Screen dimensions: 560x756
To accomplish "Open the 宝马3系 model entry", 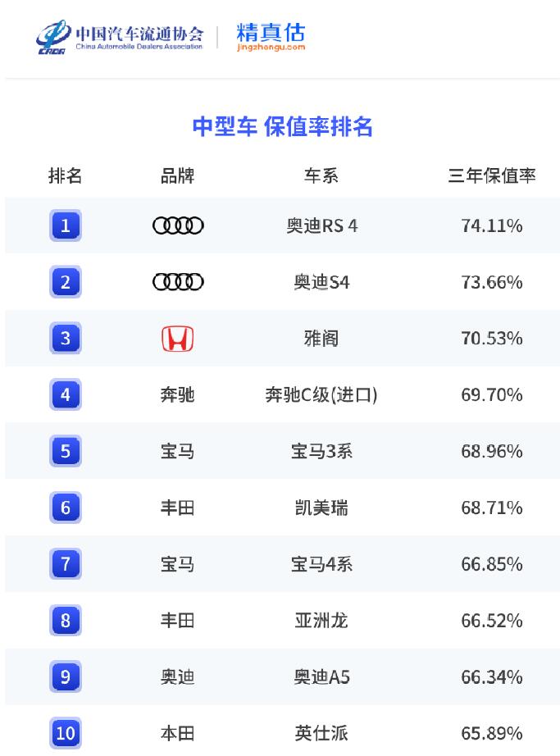I will tap(321, 452).
